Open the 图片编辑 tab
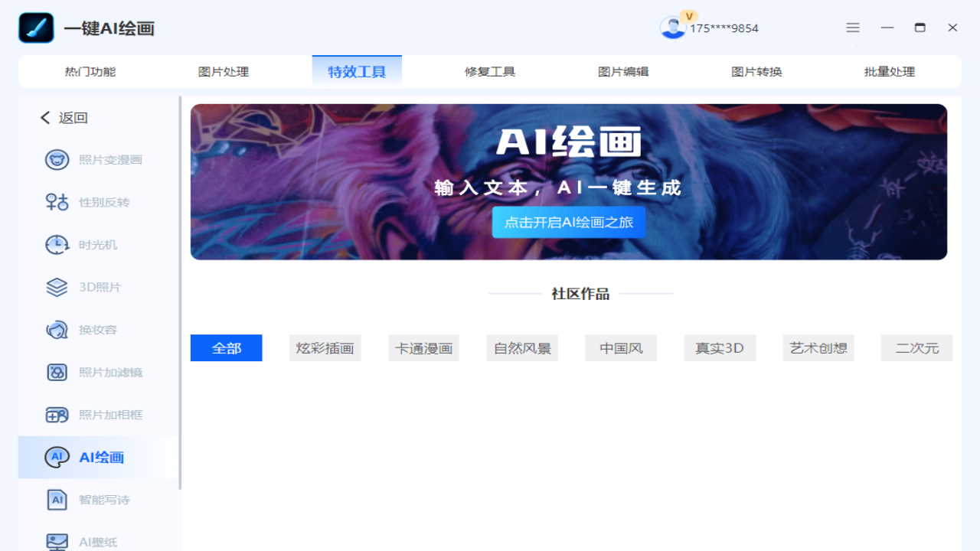 (622, 71)
